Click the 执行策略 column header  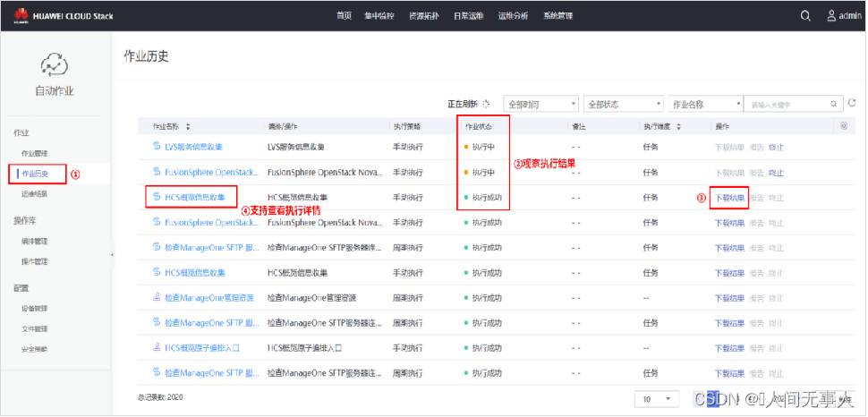pos(407,127)
